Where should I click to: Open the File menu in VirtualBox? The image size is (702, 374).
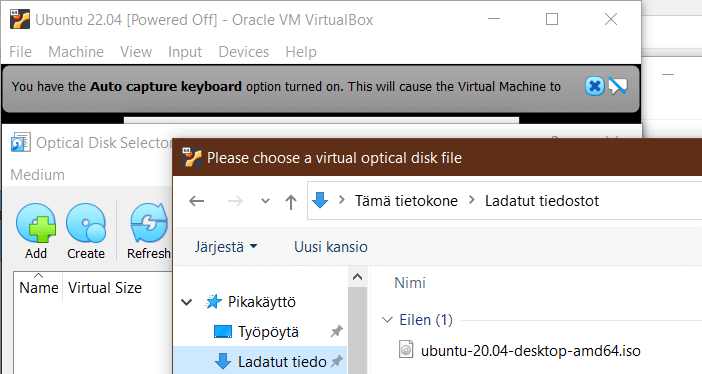pos(21,52)
